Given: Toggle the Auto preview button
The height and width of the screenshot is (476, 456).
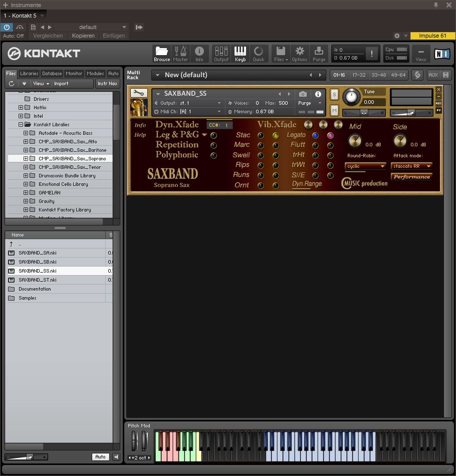Looking at the screenshot, I should pos(100,457).
